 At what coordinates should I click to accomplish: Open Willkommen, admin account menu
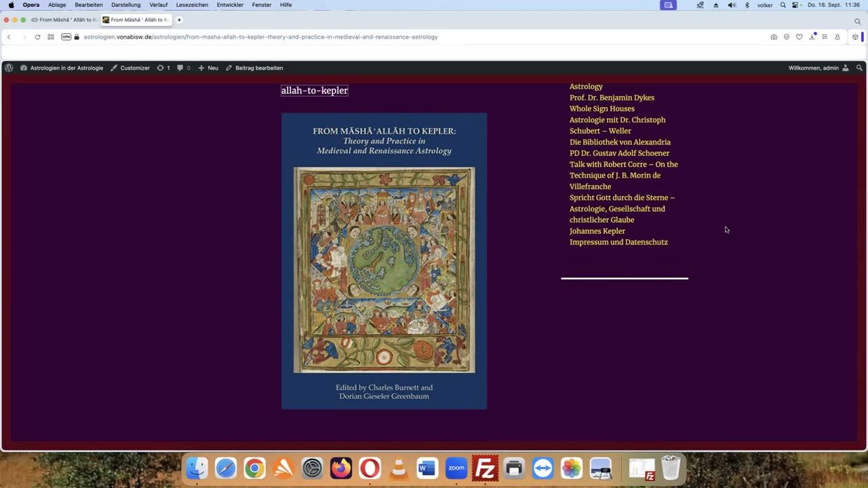coord(818,68)
